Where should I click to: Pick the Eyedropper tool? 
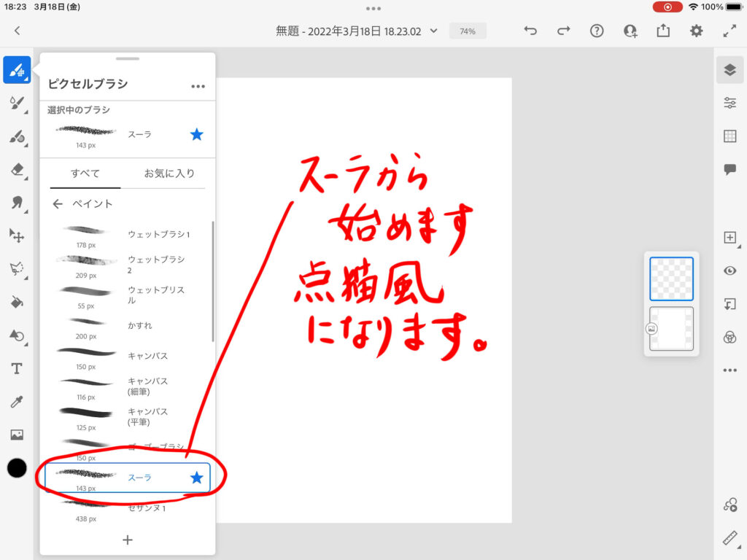[17, 402]
